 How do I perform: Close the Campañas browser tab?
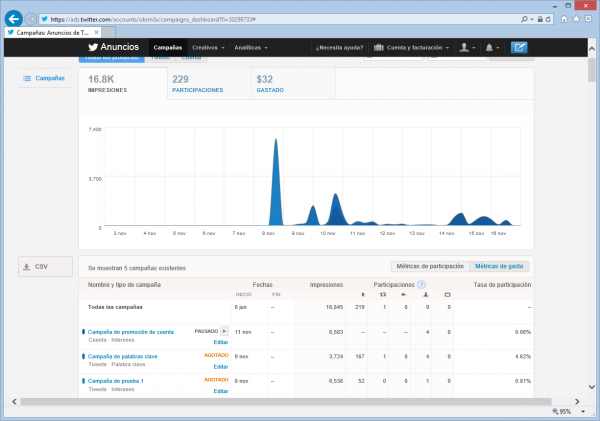pos(96,32)
